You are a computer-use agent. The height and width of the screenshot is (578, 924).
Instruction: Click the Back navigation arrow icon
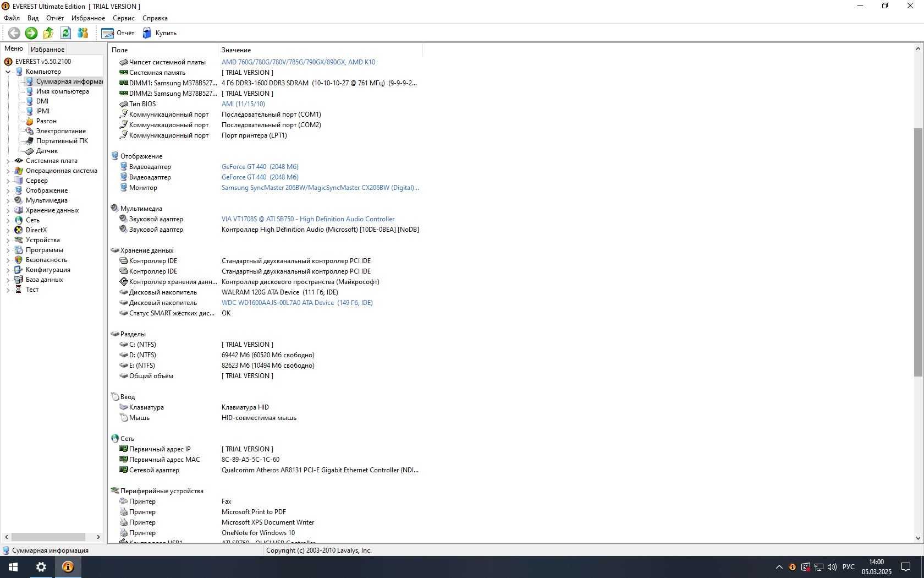[x=14, y=33]
